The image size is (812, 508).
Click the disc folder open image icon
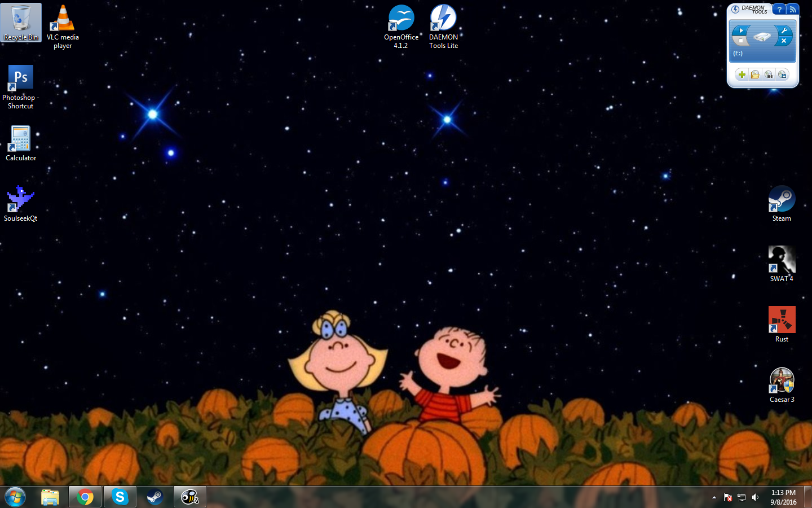[755, 75]
